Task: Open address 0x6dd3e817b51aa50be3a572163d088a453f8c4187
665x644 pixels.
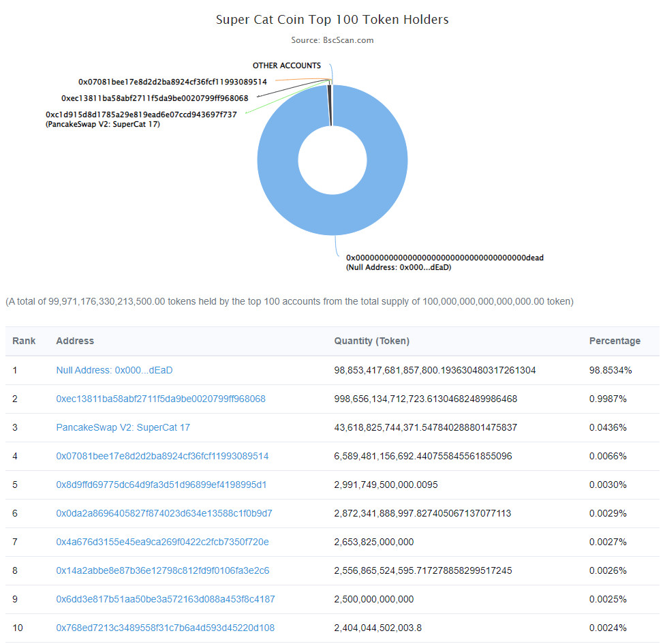Action: (x=166, y=599)
